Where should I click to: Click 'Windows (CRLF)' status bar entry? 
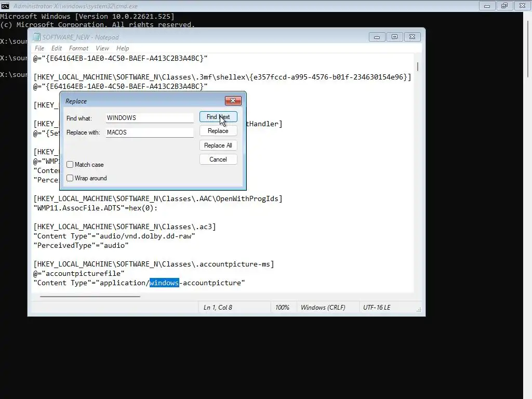click(x=323, y=308)
